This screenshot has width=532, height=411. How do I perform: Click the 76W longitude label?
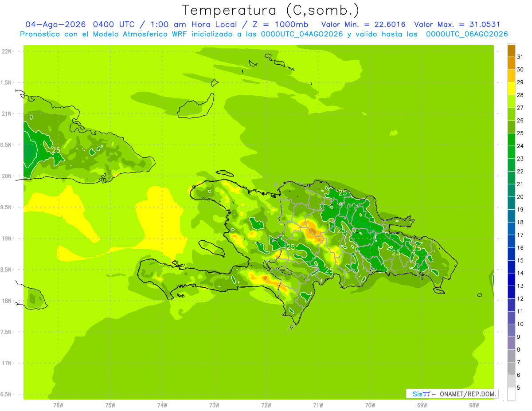(58, 405)
